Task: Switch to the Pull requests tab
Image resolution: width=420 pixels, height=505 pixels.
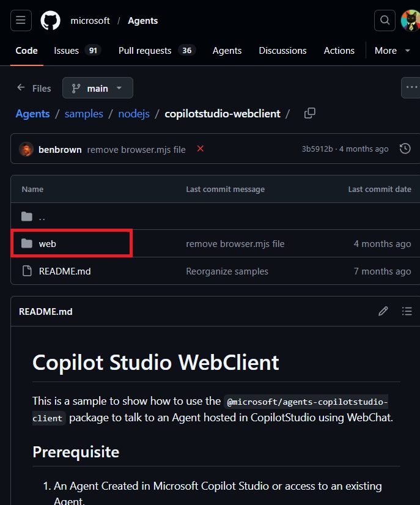Action: click(x=157, y=51)
